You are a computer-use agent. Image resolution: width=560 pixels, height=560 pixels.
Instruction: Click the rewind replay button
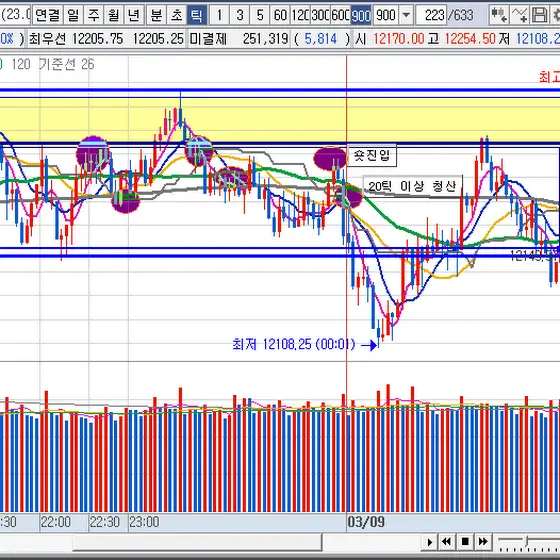click(446, 542)
